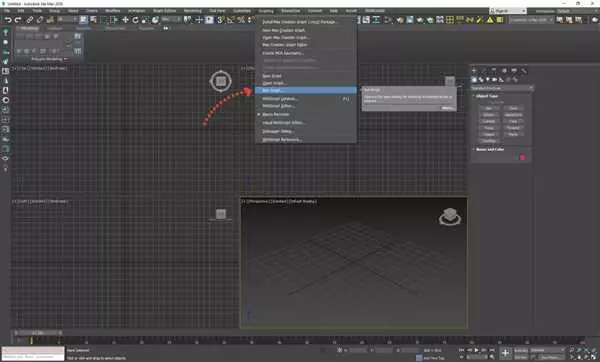Click the Sphere button under Object Type
Screen dimensions: 600x362
(x=489, y=115)
